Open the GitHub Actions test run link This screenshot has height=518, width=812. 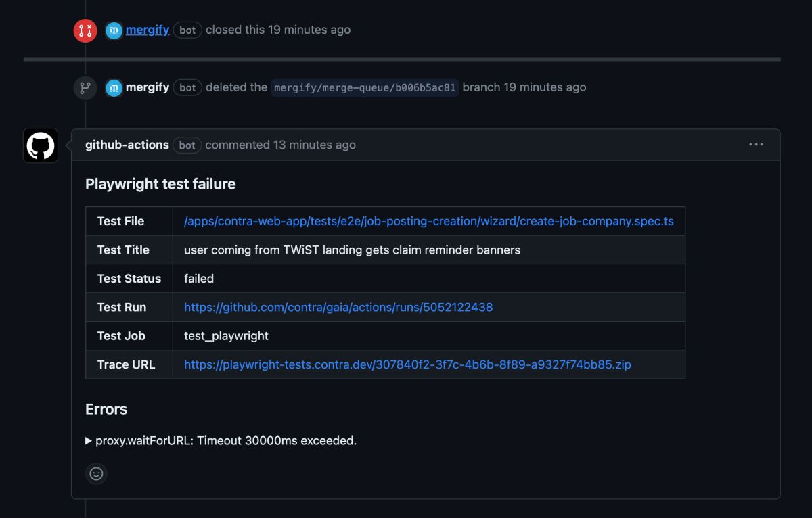pyautogui.click(x=338, y=307)
